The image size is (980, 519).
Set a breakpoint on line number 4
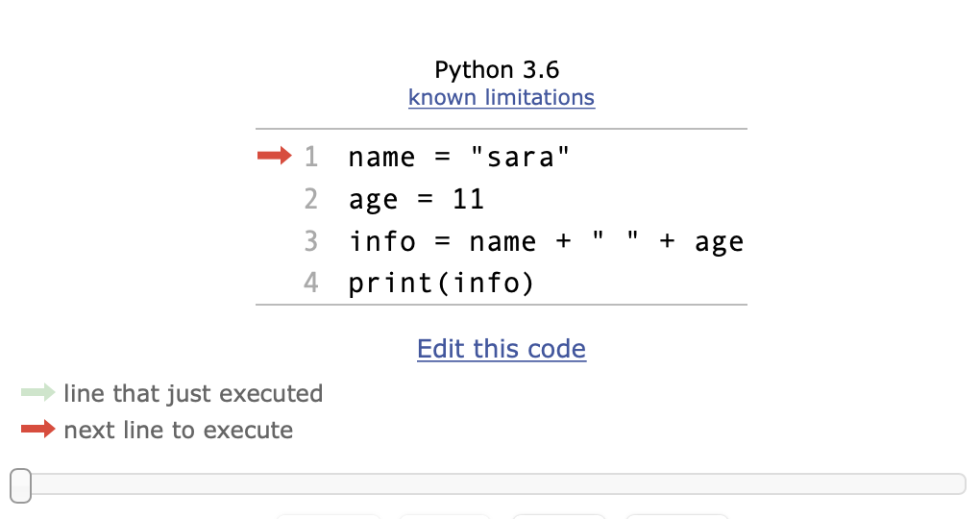click(x=310, y=283)
